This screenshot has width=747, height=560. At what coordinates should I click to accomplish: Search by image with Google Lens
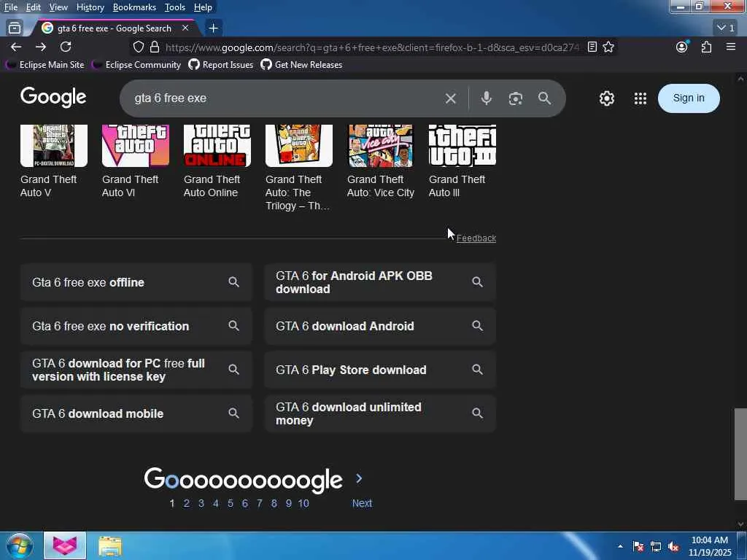click(x=516, y=98)
